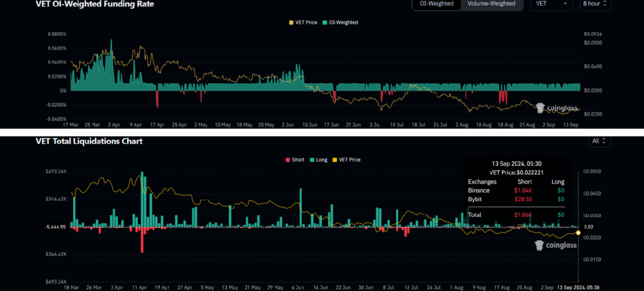
Task: Toggle Short legend in liquidations chart
Action: click(x=295, y=160)
